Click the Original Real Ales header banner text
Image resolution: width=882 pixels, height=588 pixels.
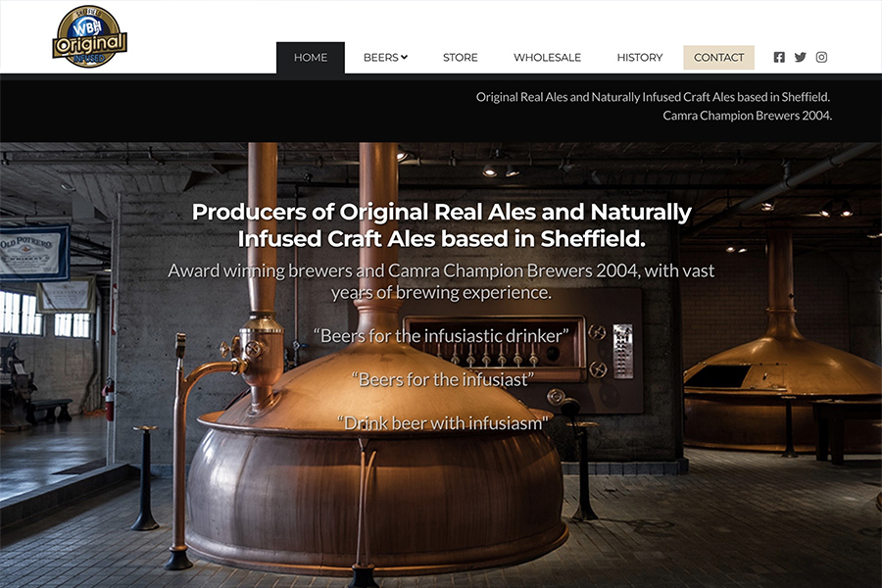[x=653, y=97]
